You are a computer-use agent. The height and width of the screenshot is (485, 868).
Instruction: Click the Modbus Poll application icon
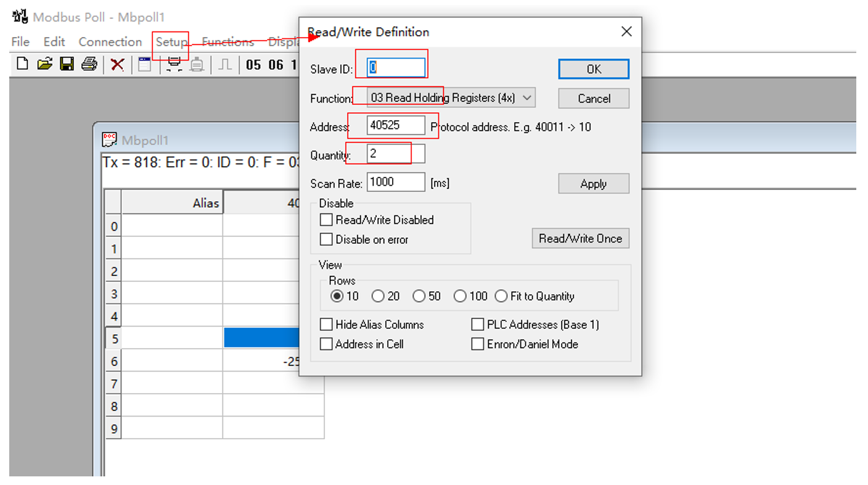click(20, 16)
